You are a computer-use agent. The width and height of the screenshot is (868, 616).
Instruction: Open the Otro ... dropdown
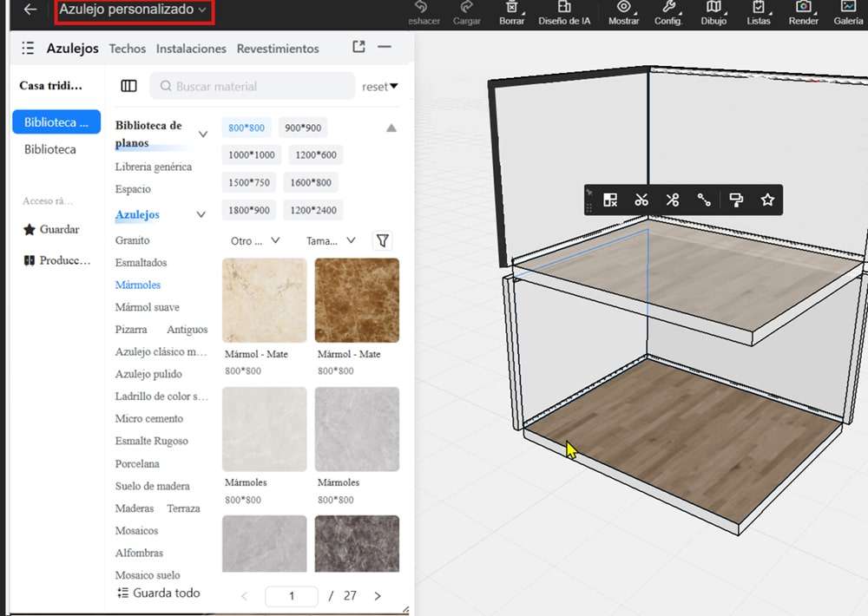[255, 240]
